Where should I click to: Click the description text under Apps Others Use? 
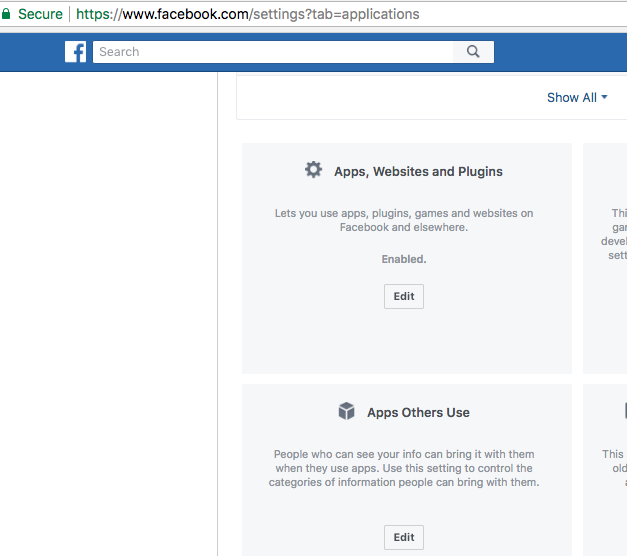404,468
